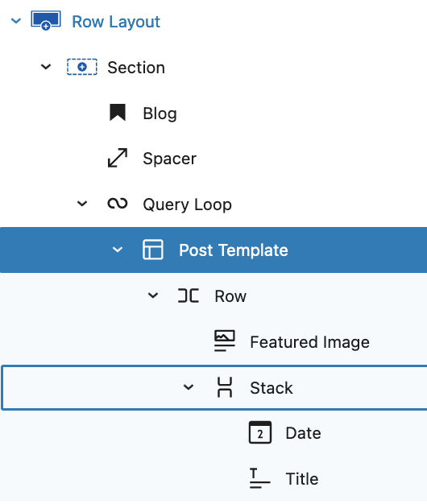427x504 pixels.
Task: Click the Blog bookmark icon
Action: pyautogui.click(x=118, y=113)
